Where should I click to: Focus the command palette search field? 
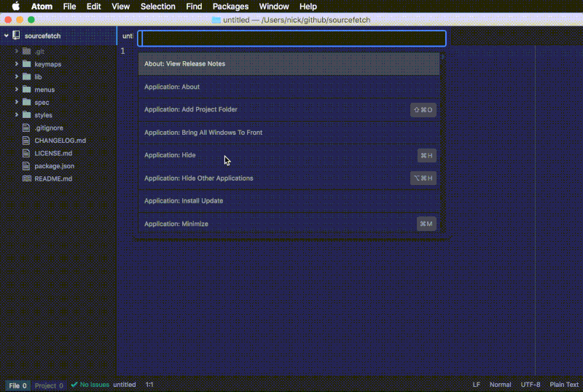291,39
